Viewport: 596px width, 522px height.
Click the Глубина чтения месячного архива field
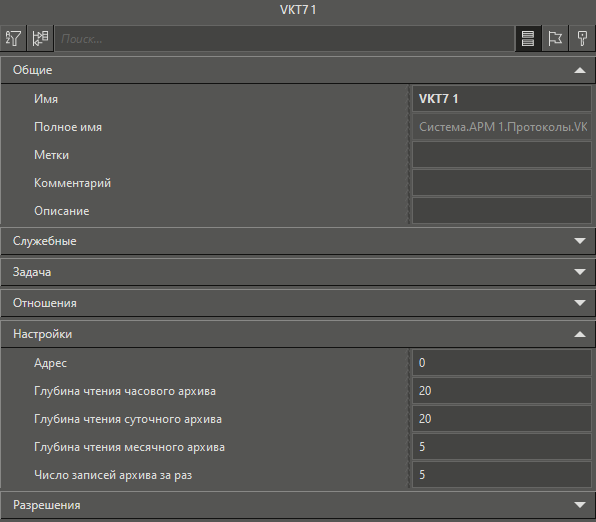[x=502, y=447]
